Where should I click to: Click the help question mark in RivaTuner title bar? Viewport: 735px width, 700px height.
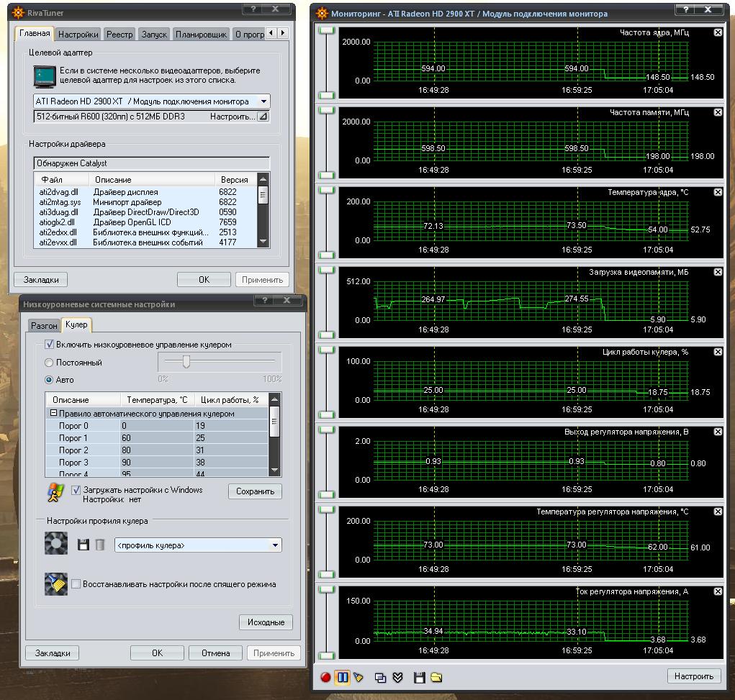253,9
